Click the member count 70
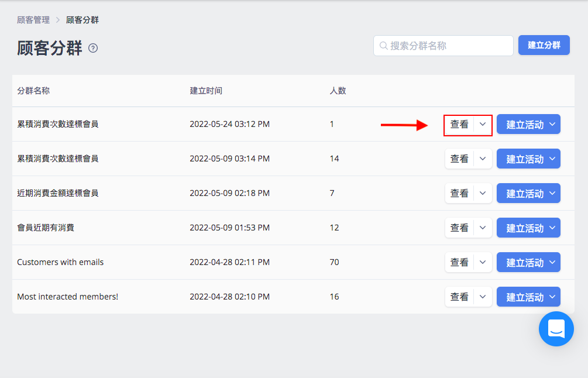588x378 pixels. tap(334, 262)
